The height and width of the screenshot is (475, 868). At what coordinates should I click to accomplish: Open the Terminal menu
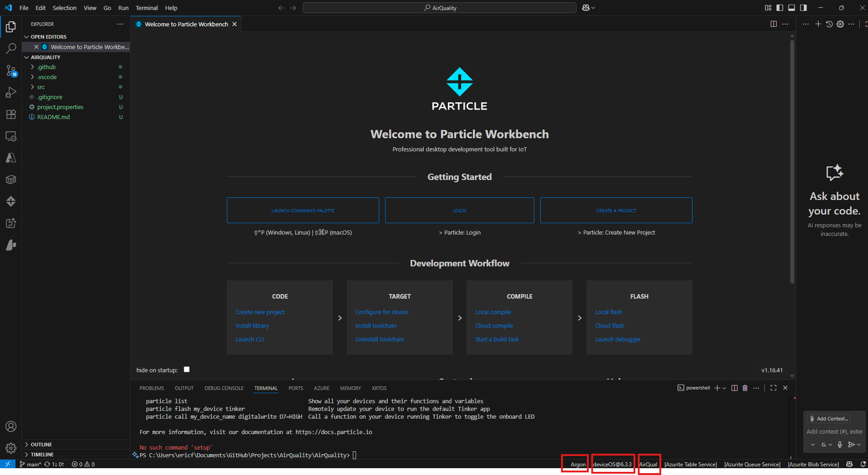pos(146,8)
